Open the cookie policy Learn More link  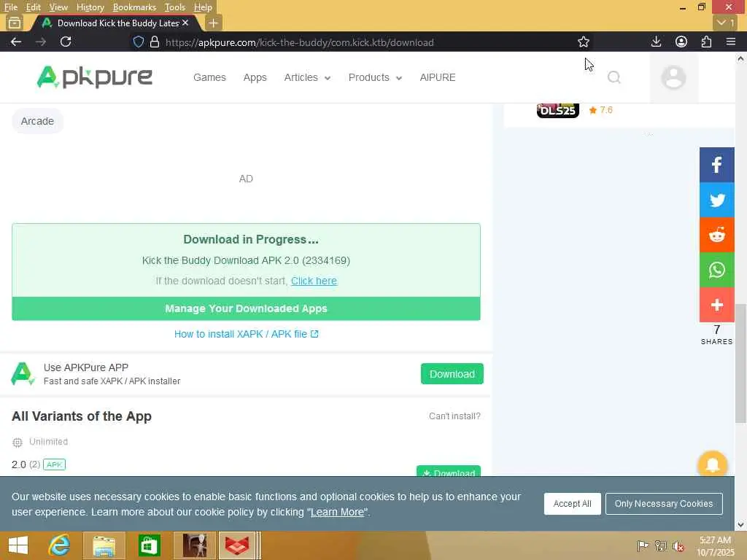[337, 512]
